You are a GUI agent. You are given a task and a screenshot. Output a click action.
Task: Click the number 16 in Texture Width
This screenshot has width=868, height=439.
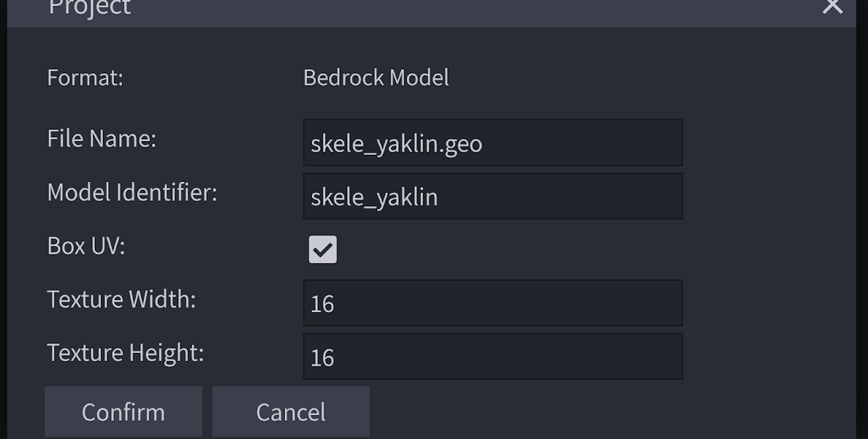point(322,304)
